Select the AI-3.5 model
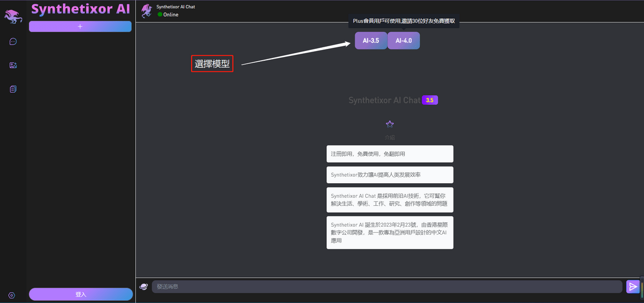The height and width of the screenshot is (303, 644). 371,40
